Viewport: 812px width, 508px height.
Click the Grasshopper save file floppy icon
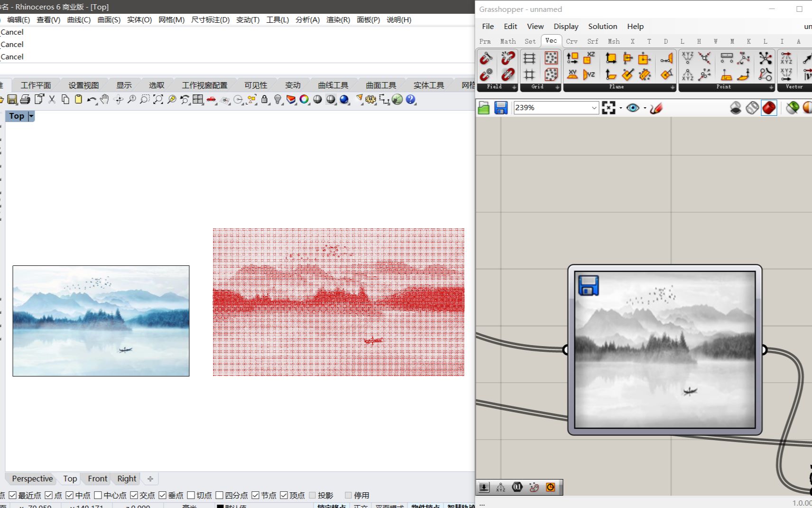click(501, 108)
